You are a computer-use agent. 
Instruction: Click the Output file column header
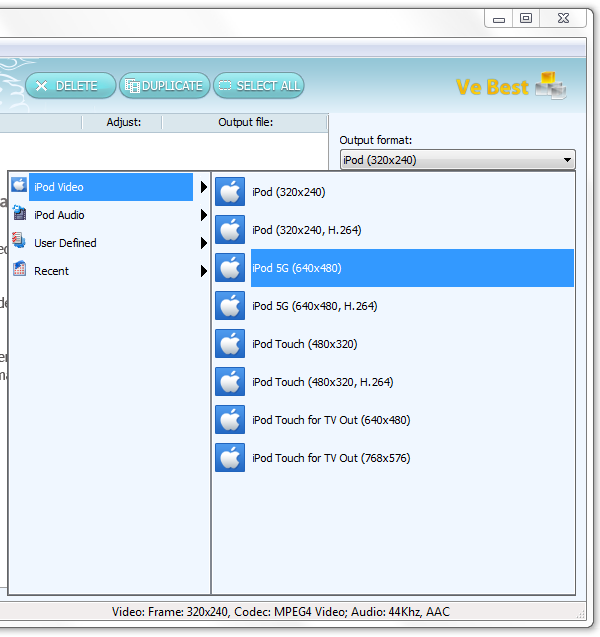245,122
